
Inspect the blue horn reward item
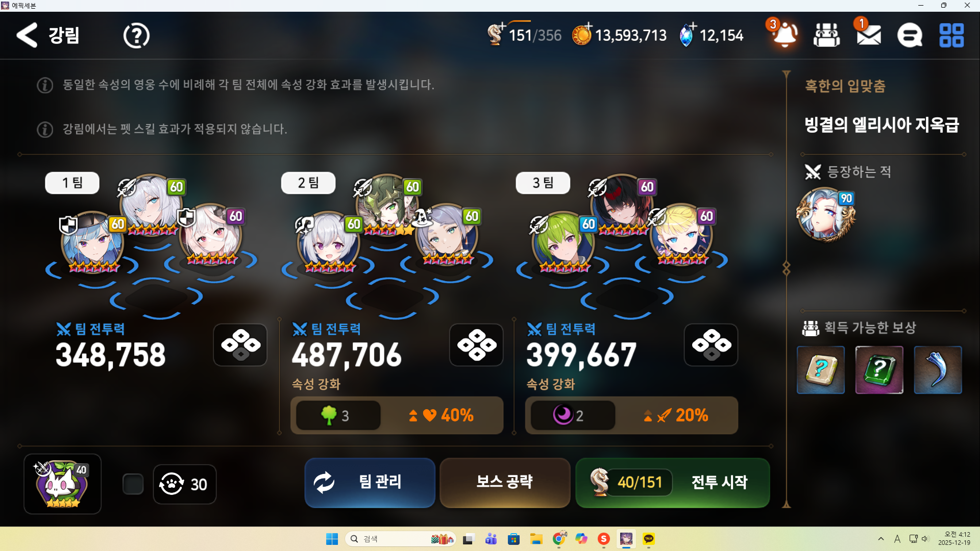(938, 370)
